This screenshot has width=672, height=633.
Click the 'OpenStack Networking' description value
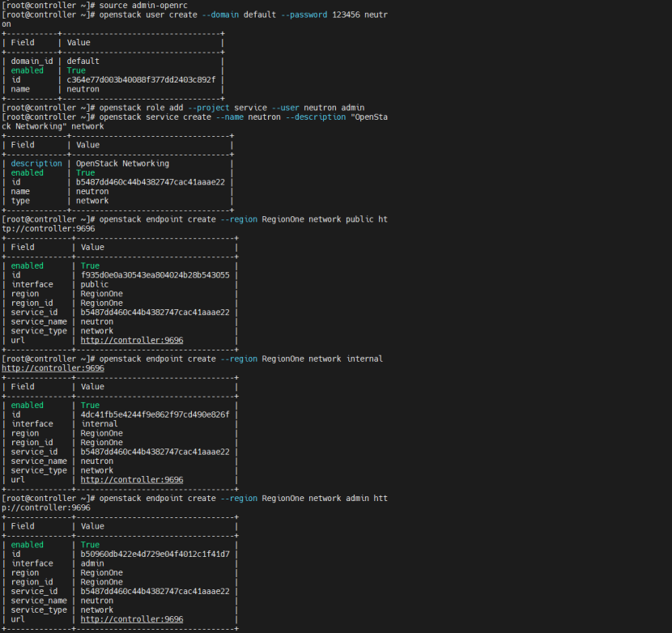[x=122, y=164]
